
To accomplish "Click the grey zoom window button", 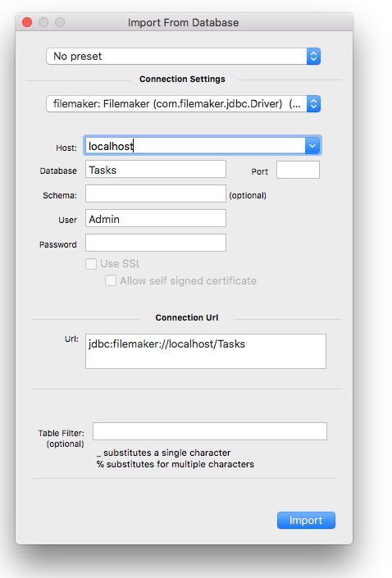I will coord(60,22).
